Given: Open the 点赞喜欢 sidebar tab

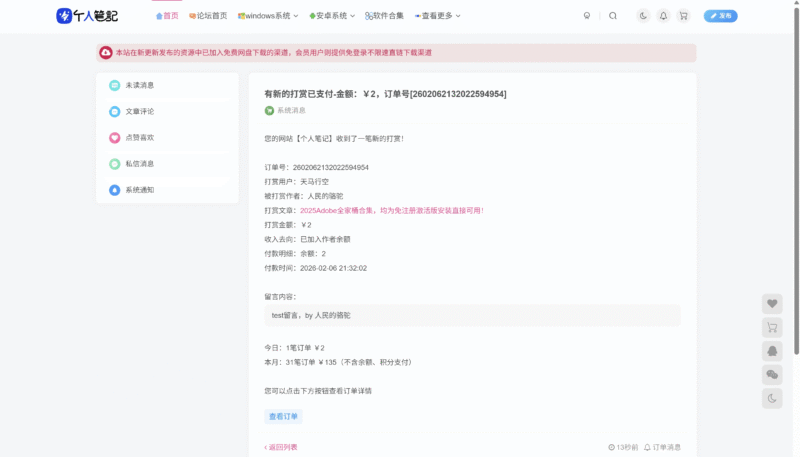Looking at the screenshot, I should pos(167,138).
